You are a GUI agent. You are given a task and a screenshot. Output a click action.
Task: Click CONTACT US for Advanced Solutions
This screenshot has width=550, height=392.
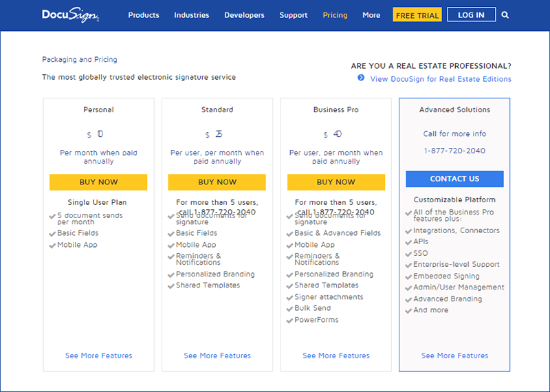pos(454,179)
